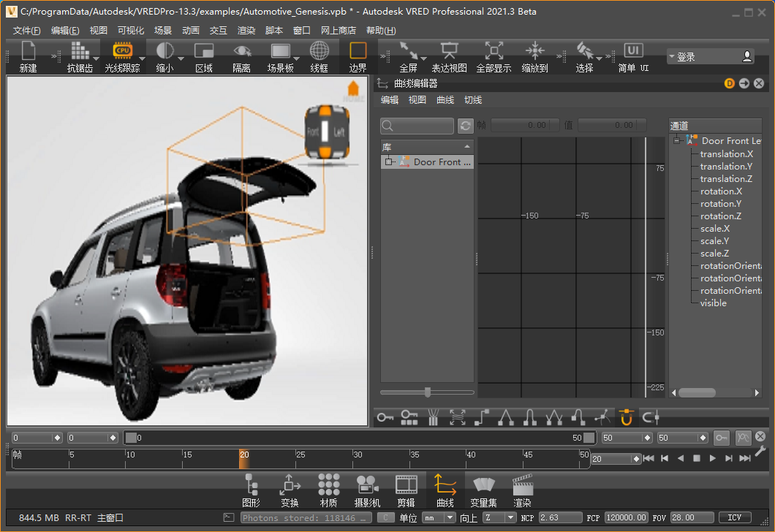775x532 pixels.
Task: Open the 单位 mm unit dropdown
Action: click(x=437, y=517)
